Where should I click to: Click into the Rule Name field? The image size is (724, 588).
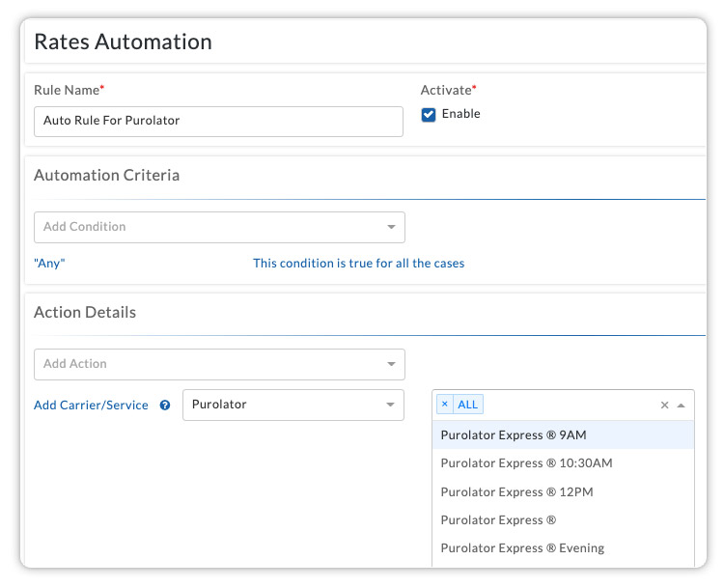click(218, 121)
